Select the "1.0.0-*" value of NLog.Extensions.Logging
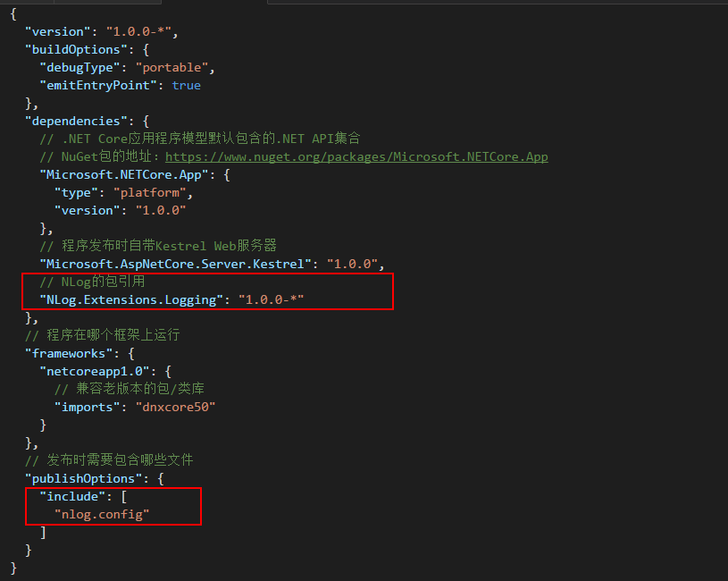The width and height of the screenshot is (728, 581). (272, 300)
